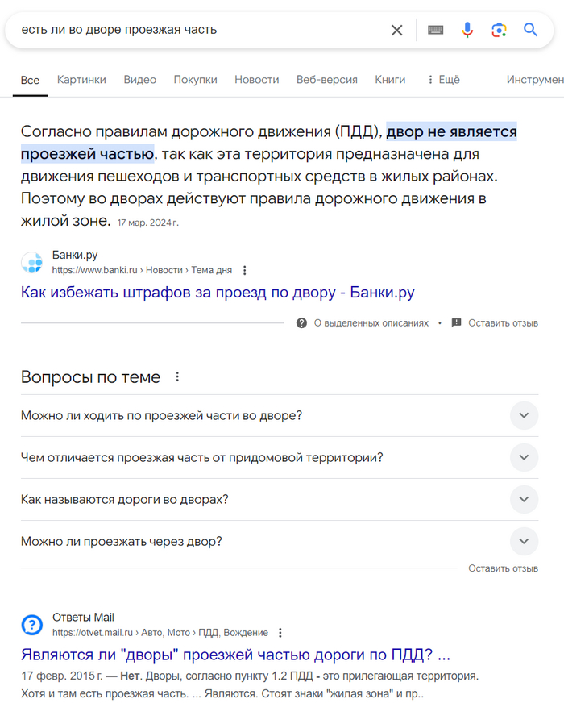This screenshot has height=728, width=564.
Task: Expand "Чем отличается проезжая часть от придомовой территории?"
Action: [x=524, y=458]
